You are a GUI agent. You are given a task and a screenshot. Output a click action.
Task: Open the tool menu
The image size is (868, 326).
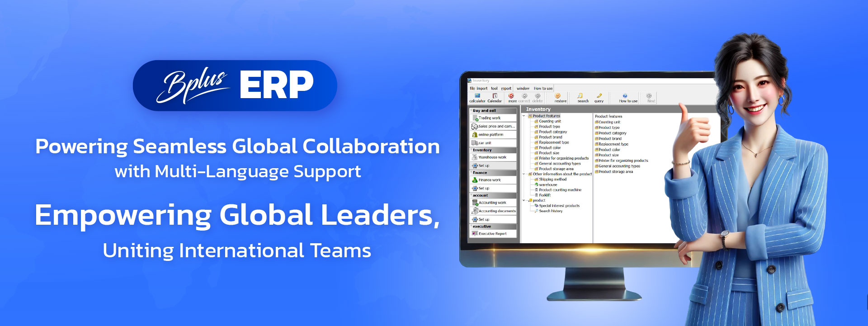tap(494, 89)
